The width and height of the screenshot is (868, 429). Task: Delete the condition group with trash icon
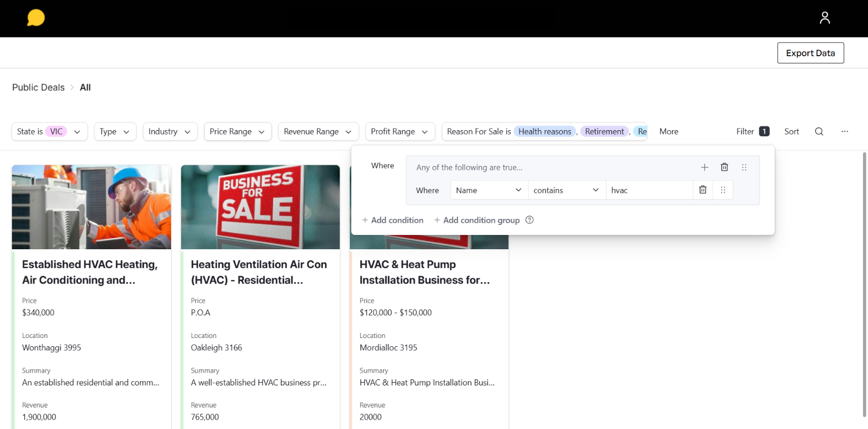pos(725,167)
